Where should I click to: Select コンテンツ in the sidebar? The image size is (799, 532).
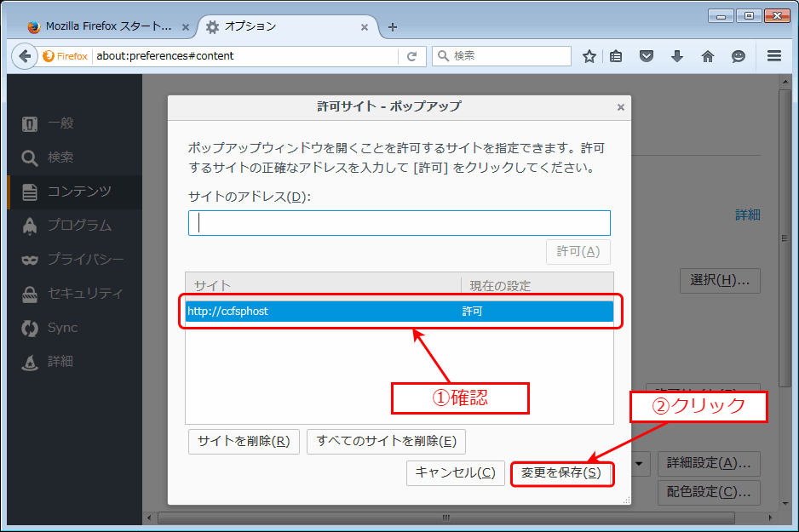click(75, 192)
